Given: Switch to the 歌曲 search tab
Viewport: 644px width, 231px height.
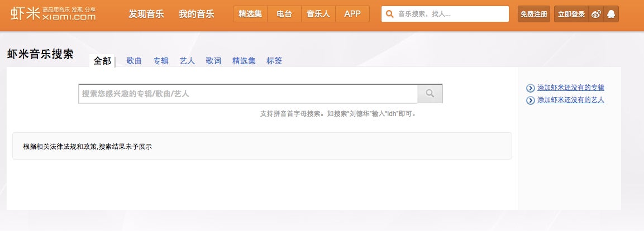Looking at the screenshot, I should (134, 61).
